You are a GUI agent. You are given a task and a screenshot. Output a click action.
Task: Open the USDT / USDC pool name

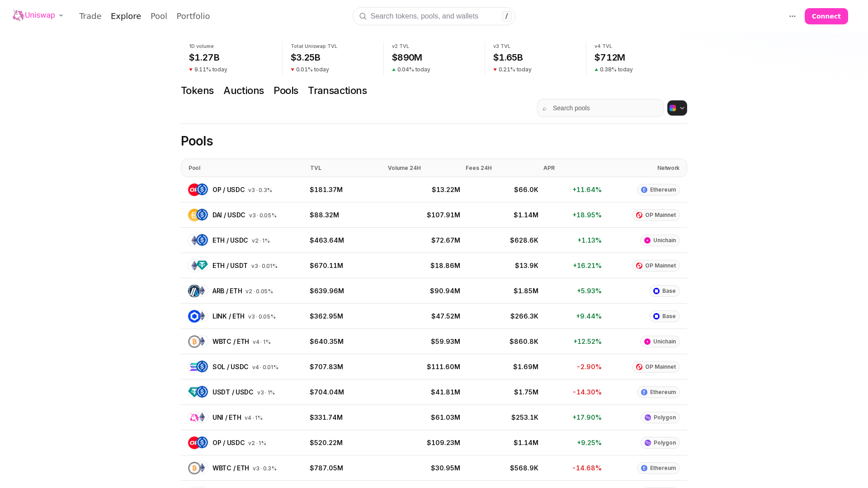point(233,392)
